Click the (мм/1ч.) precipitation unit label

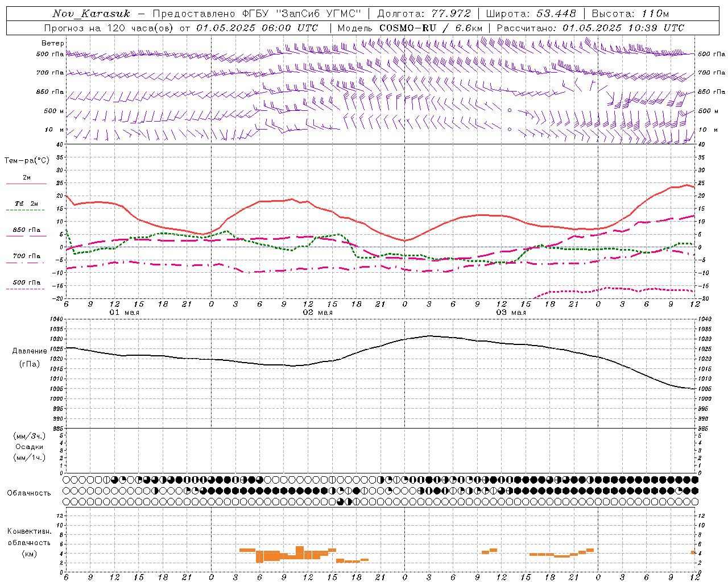coord(30,458)
